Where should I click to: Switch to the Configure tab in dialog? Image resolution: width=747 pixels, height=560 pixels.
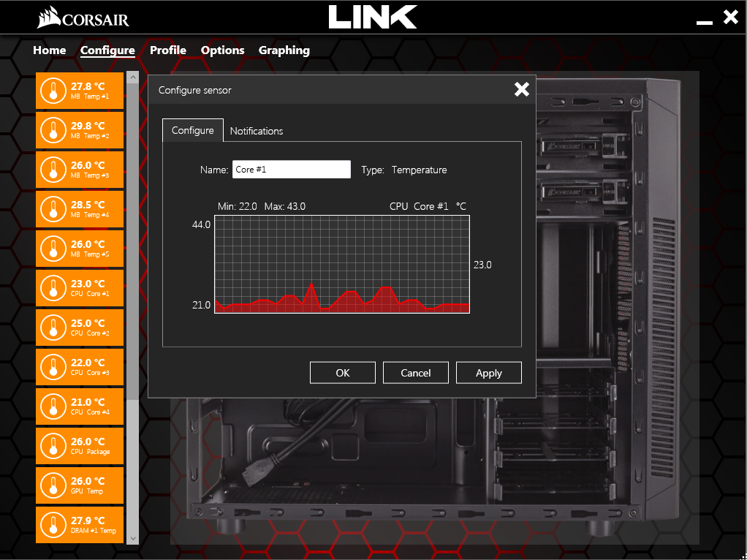(x=193, y=131)
